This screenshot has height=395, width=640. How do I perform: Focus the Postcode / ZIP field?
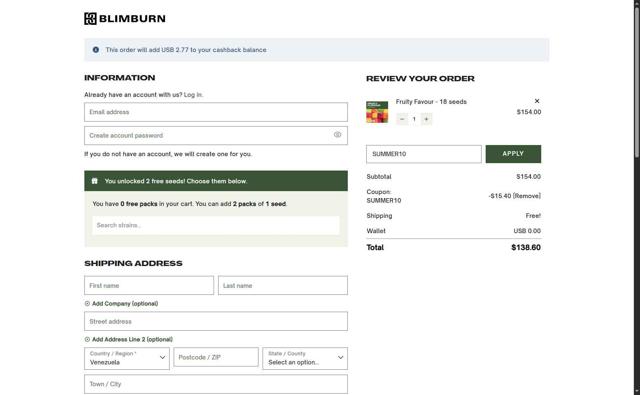pyautogui.click(x=216, y=357)
